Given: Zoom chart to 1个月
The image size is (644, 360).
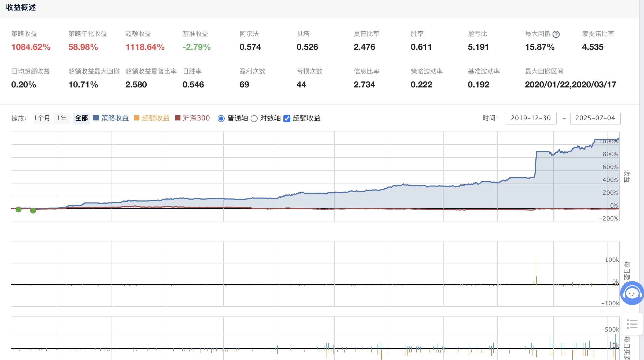Looking at the screenshot, I should pos(42,118).
